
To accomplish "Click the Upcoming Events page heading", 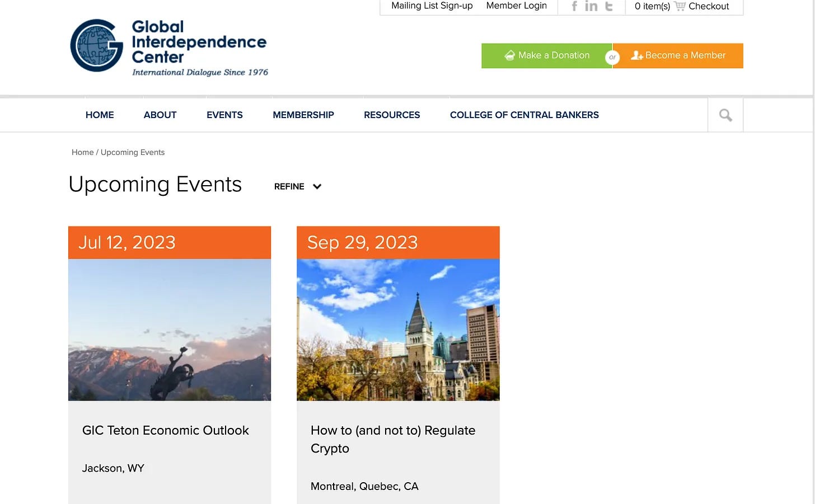I will tap(155, 185).
